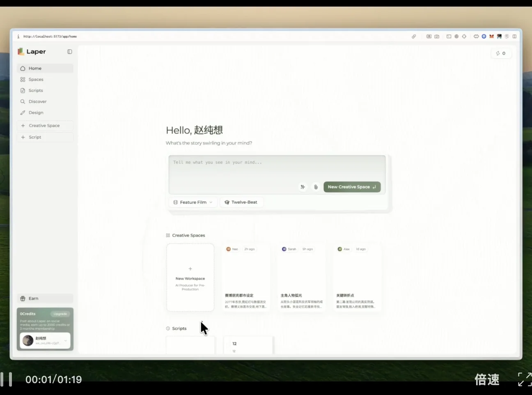Viewport: 532px width, 395px height.
Task: Open the 倍速 playback speed menu
Action: coord(487,379)
